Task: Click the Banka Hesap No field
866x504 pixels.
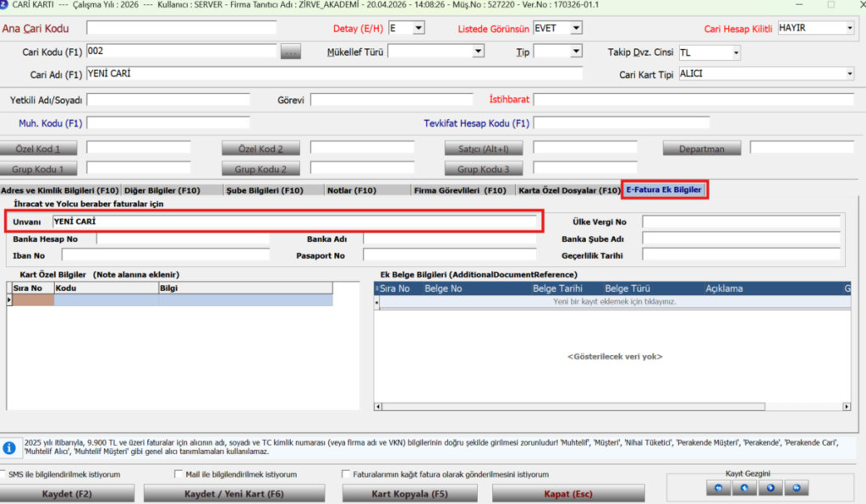Action: [x=183, y=239]
